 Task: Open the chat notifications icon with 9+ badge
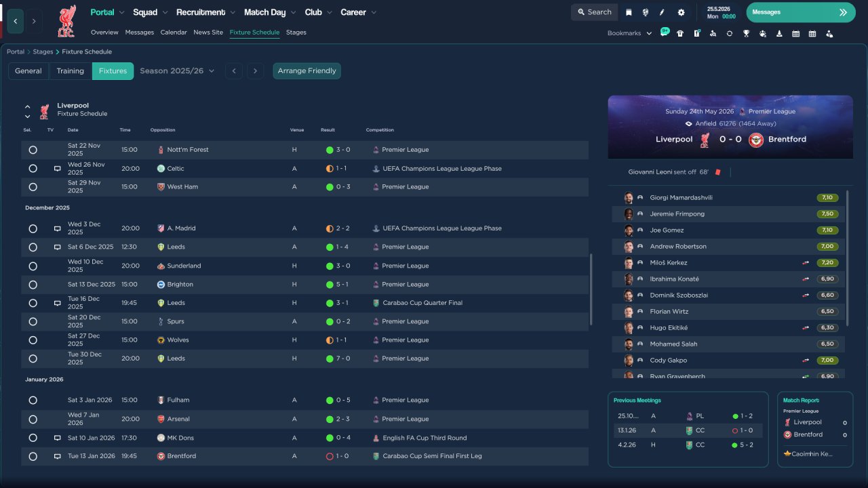[664, 33]
